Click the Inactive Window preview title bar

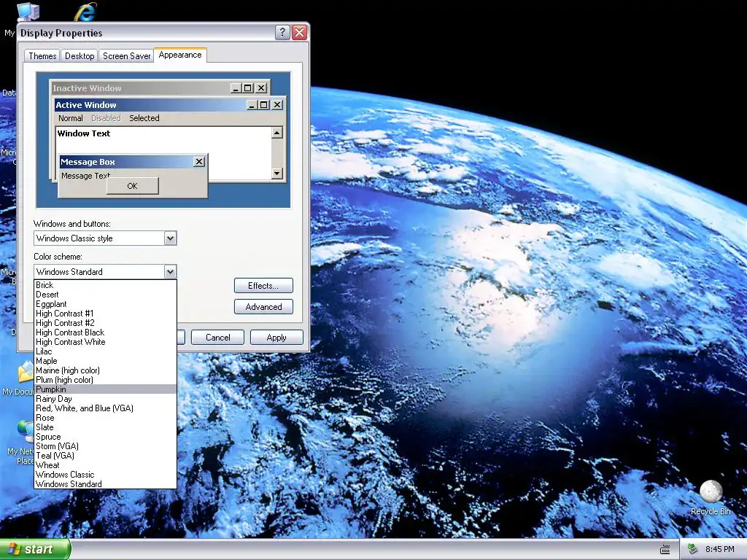coord(160,88)
